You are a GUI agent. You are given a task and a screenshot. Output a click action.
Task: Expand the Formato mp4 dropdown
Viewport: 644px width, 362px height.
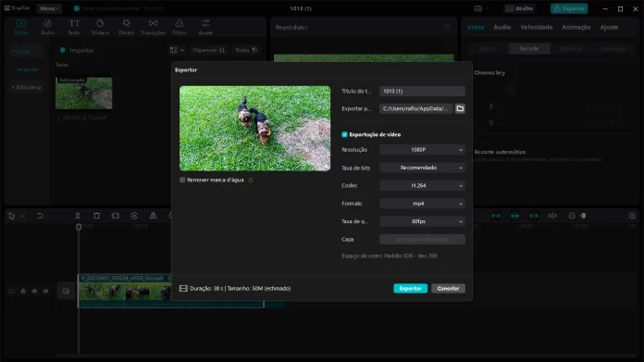click(422, 204)
